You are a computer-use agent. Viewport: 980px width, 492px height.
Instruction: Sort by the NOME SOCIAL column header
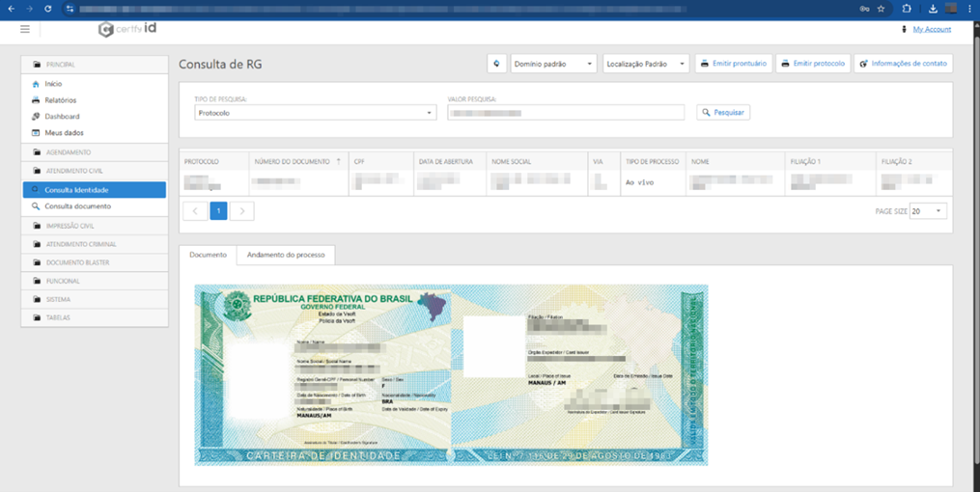coord(537,162)
